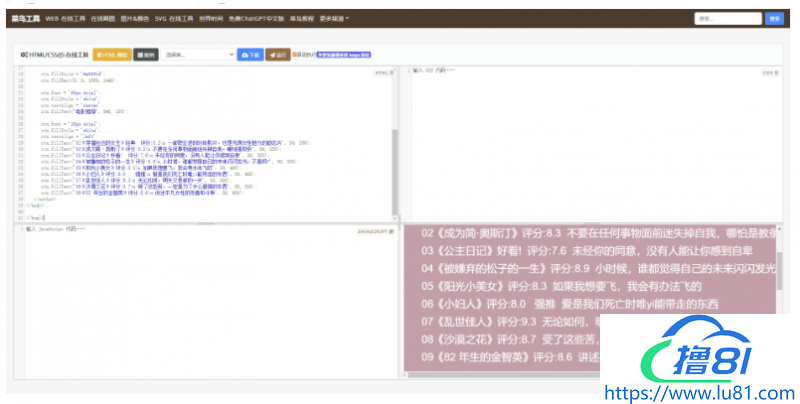This screenshot has height=404, width=800.
Task: Click the dark button beside HTML template
Action: coord(146,55)
